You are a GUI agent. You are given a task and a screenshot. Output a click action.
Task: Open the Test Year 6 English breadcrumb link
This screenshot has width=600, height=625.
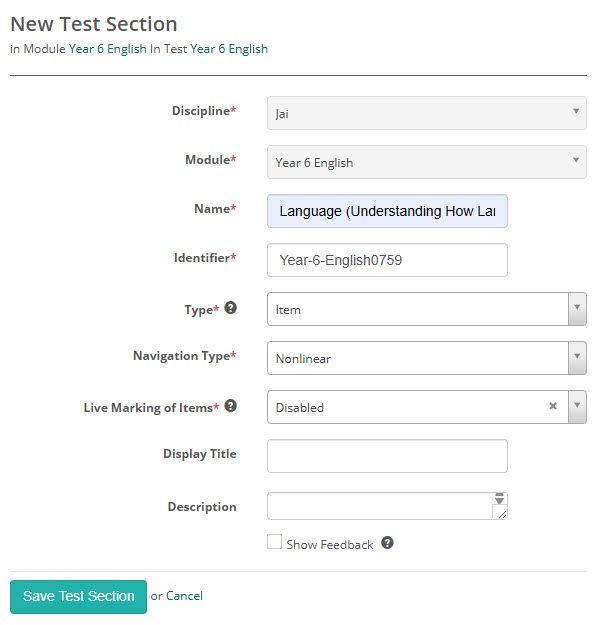click(229, 48)
